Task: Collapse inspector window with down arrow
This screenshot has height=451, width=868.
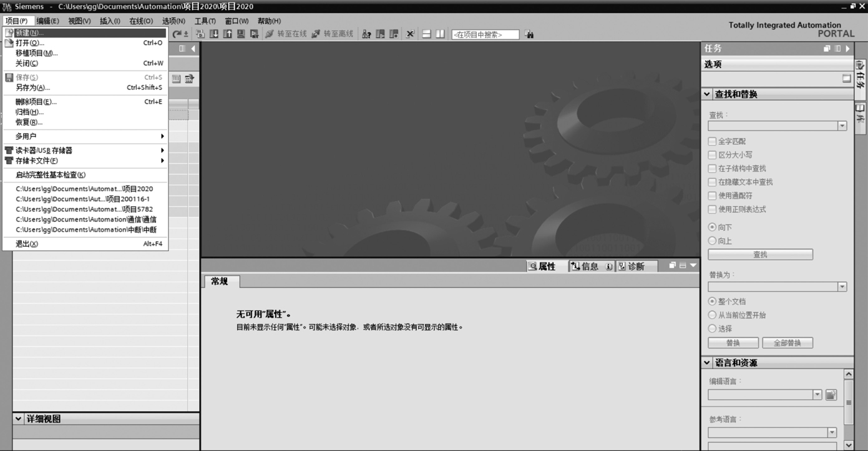Action: [x=693, y=265]
